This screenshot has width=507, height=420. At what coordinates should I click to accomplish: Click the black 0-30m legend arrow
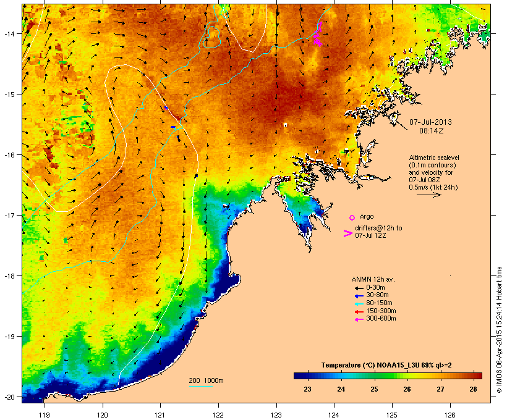tap(359, 288)
